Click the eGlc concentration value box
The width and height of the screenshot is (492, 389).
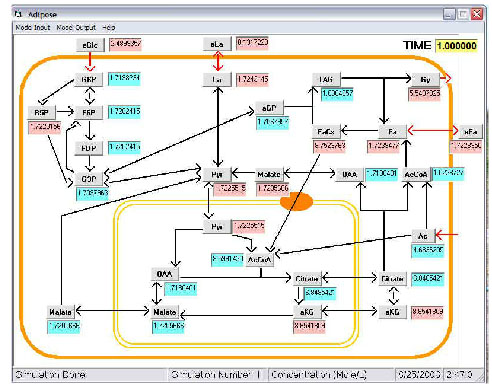(125, 44)
